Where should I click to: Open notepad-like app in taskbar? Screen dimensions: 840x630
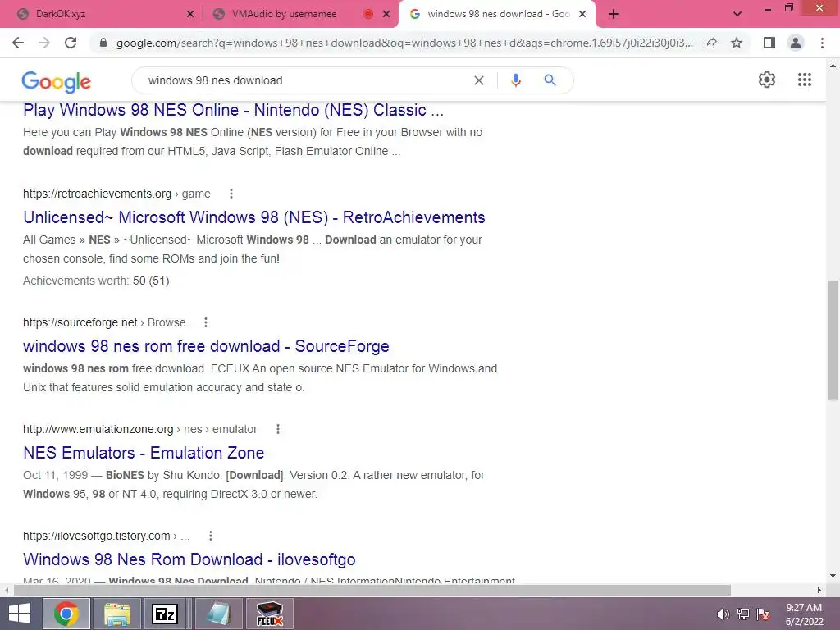217,614
